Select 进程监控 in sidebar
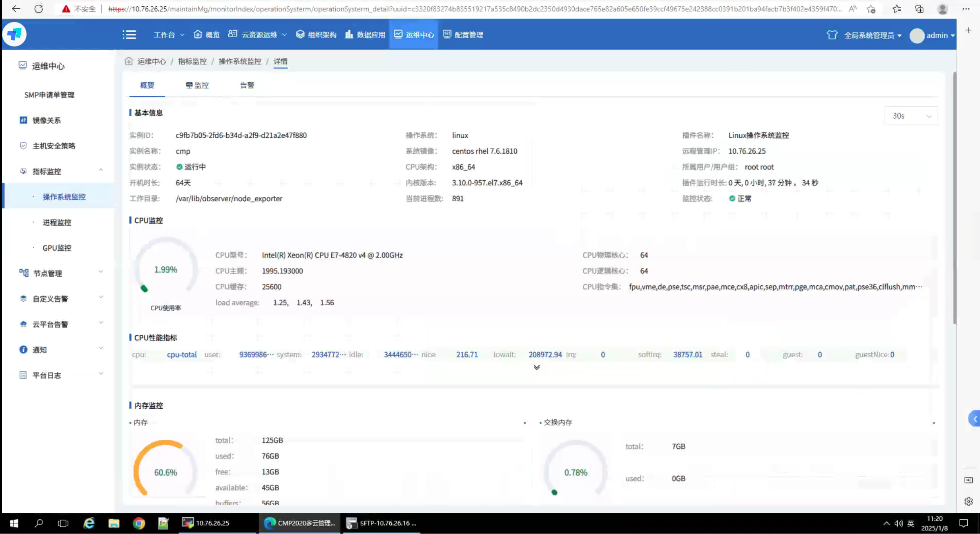Image resolution: width=980 pixels, height=534 pixels. point(57,222)
